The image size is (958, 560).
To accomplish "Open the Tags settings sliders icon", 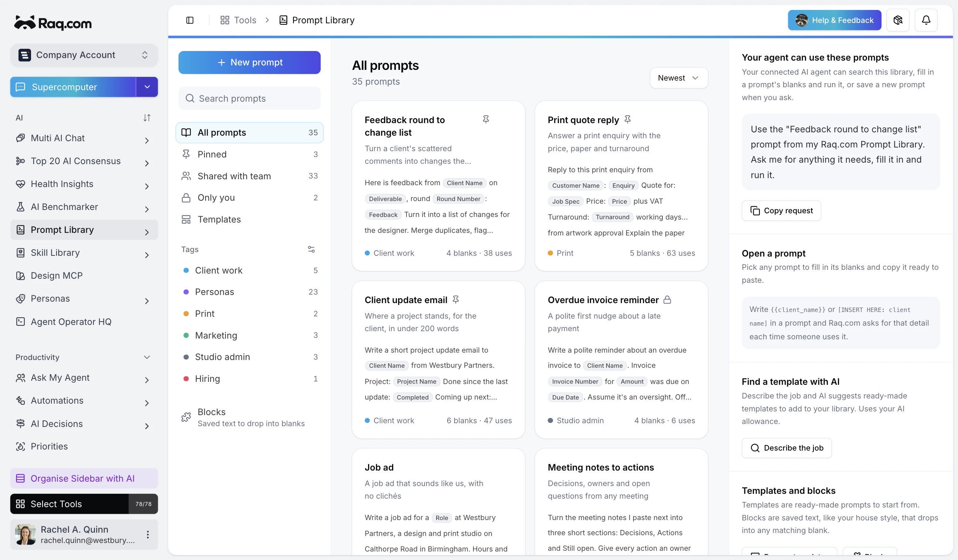I will pos(311,250).
